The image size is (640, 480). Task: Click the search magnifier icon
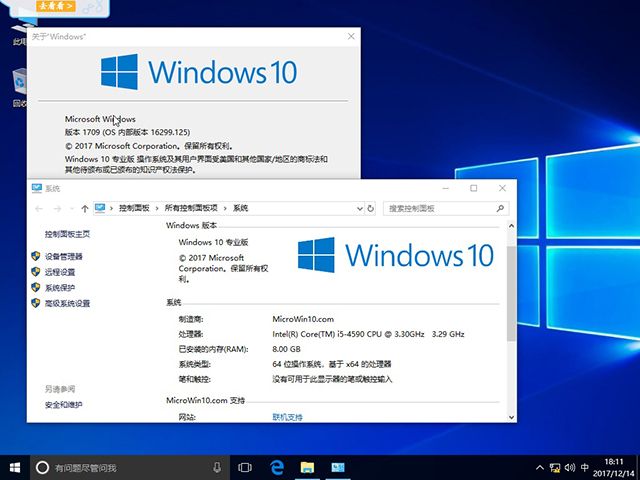click(x=500, y=209)
